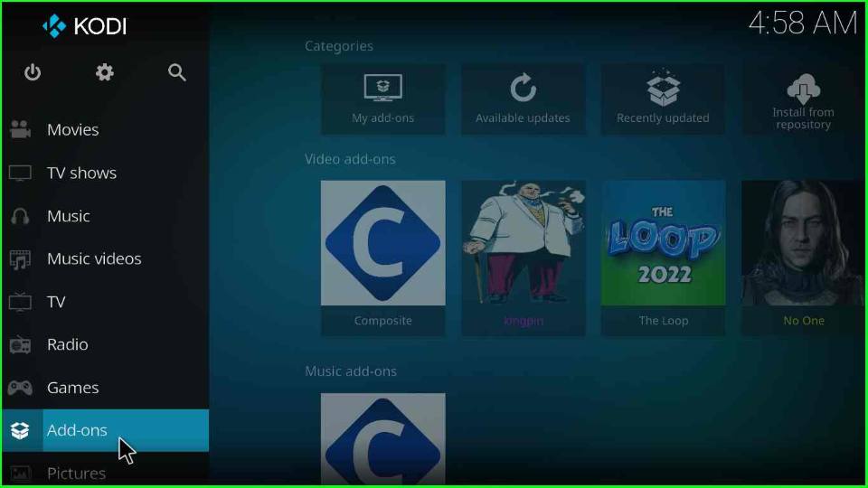Click the 'Video add-ons' heading
The width and height of the screenshot is (868, 488).
tap(350, 159)
